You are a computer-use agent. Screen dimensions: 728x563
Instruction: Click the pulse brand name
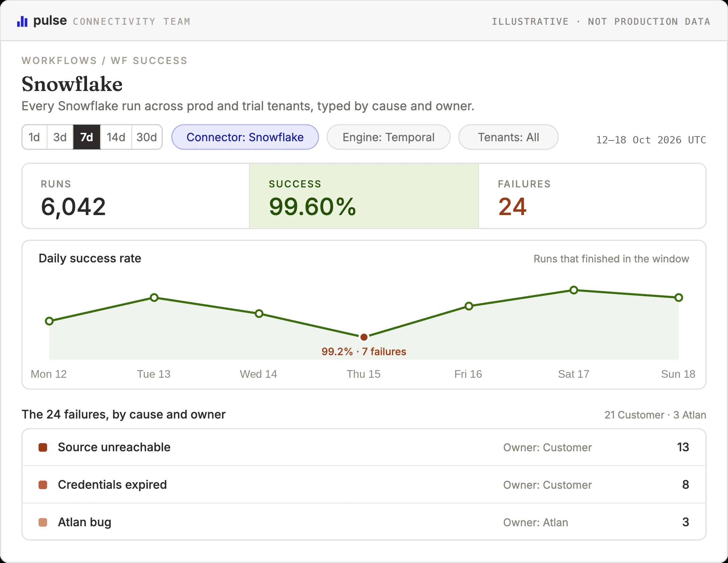[50, 21]
